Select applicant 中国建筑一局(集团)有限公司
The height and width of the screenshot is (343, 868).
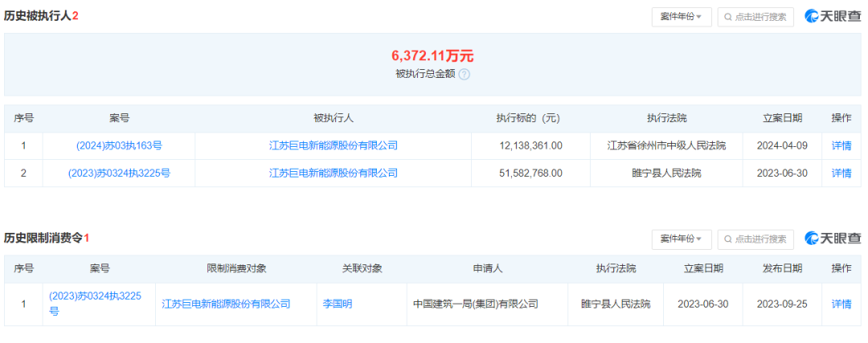click(x=476, y=304)
